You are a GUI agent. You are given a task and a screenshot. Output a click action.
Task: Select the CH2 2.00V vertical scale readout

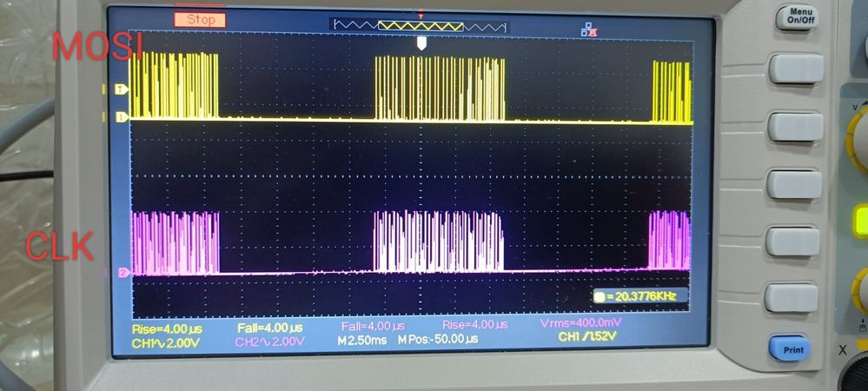269,341
